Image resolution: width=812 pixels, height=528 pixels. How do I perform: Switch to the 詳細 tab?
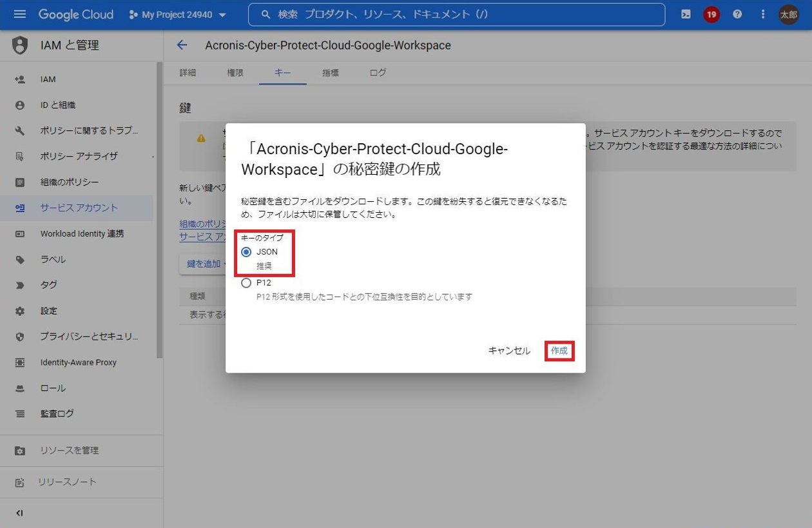[188, 73]
